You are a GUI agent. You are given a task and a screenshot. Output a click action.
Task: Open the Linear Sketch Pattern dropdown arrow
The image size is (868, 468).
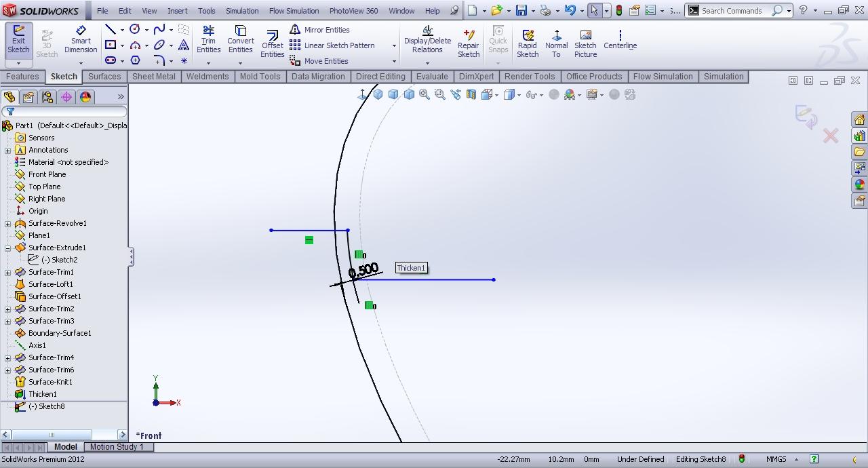pyautogui.click(x=394, y=45)
